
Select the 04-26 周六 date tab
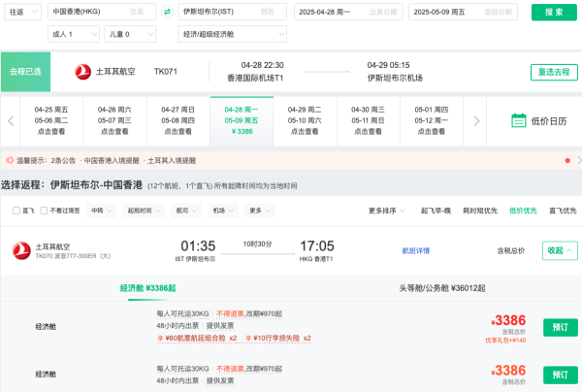click(114, 121)
